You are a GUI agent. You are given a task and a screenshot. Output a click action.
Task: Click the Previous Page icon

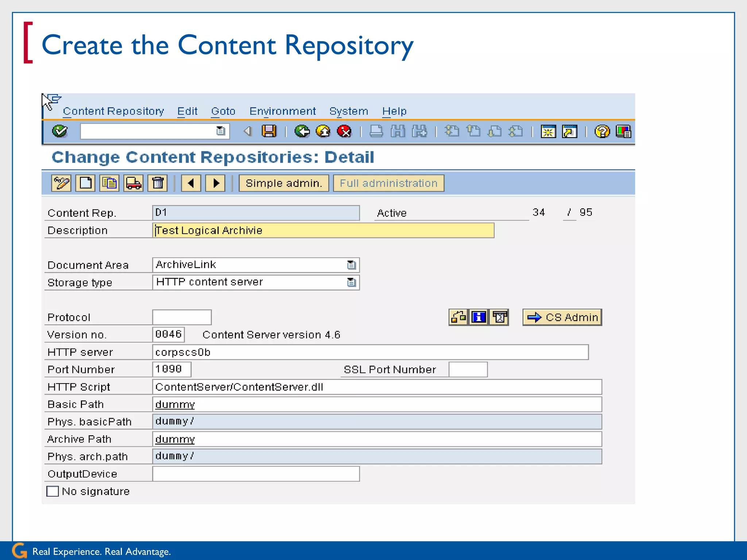(473, 131)
